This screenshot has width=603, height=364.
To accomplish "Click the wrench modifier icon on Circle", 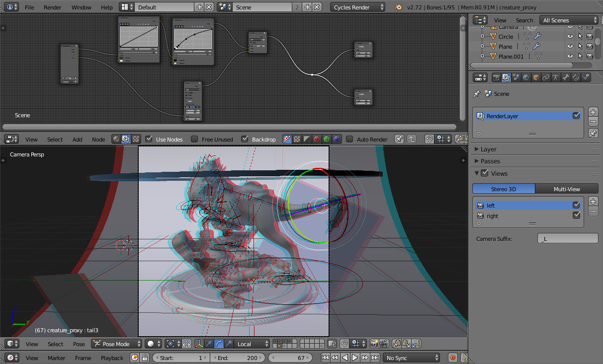I will (537, 36).
